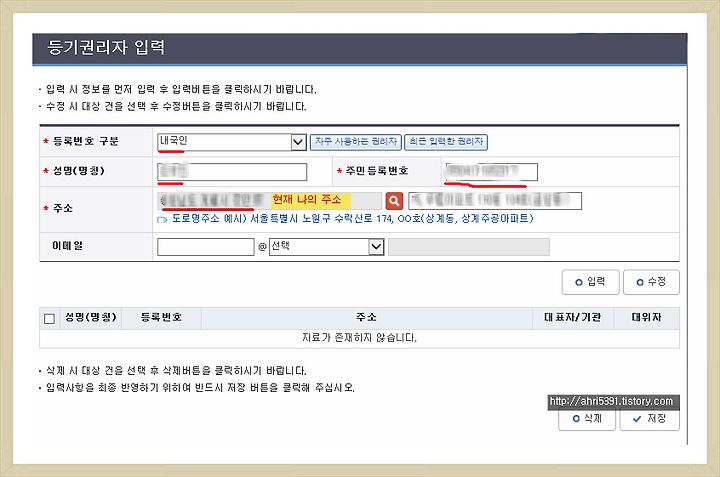The image size is (720, 477).
Task: Click the 최근 입력한 권리자 button
Action: tap(446, 142)
